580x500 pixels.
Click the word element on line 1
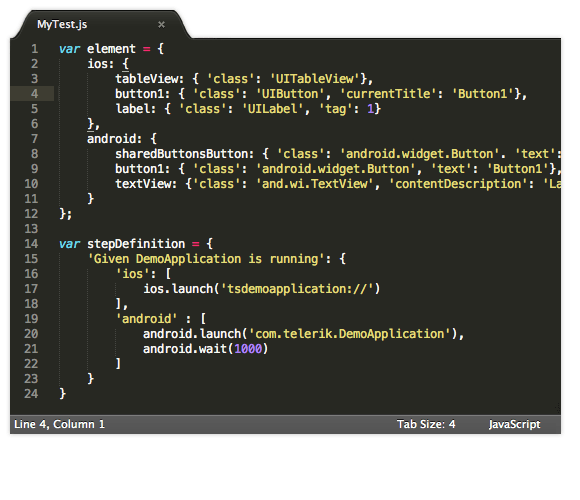(x=111, y=49)
